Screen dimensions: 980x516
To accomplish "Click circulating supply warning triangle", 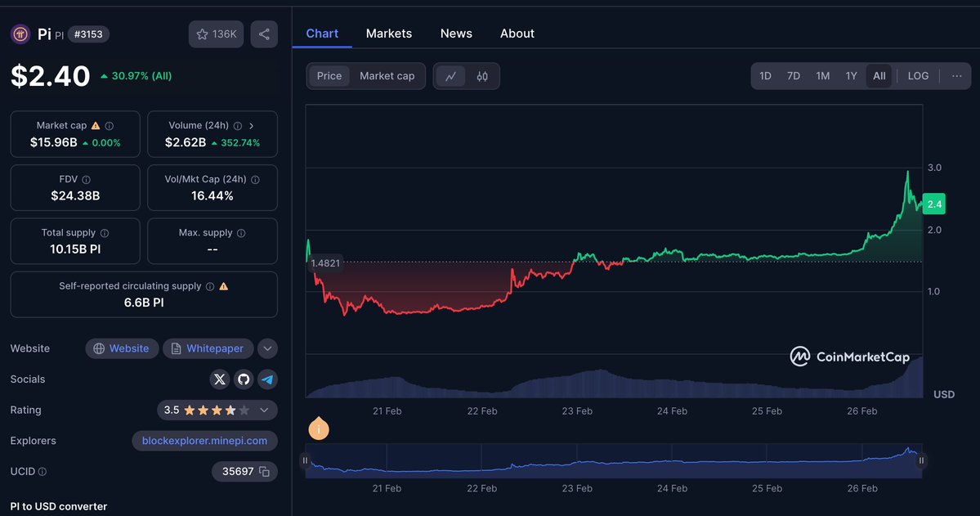I will pyautogui.click(x=224, y=286).
